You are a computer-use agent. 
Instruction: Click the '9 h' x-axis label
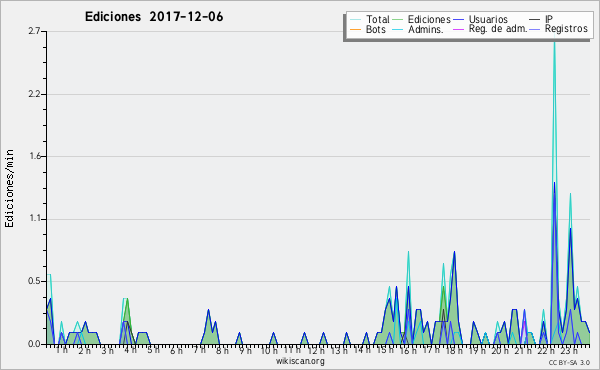tap(245, 350)
